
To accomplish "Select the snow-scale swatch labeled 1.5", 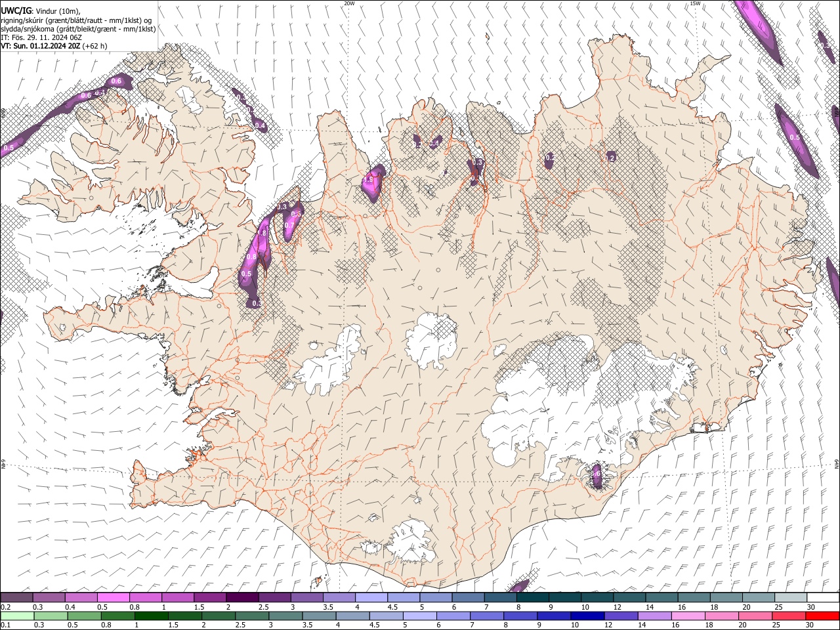I will point(210,597).
